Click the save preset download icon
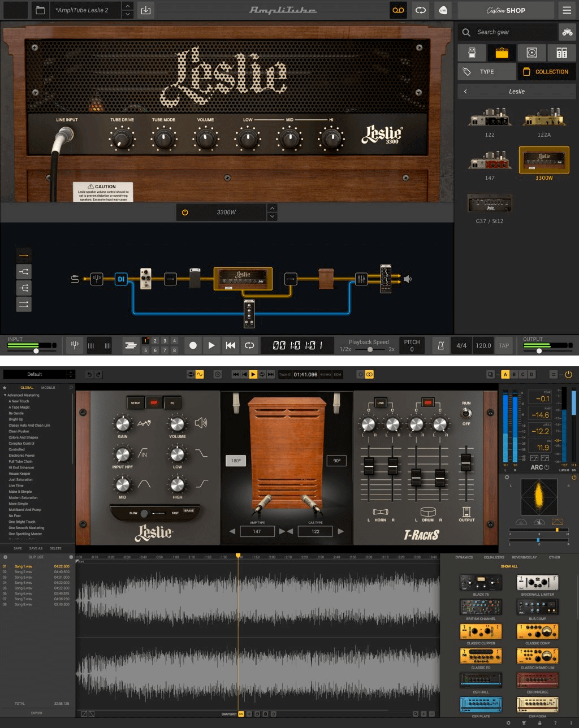This screenshot has height=728, width=579. (x=146, y=10)
